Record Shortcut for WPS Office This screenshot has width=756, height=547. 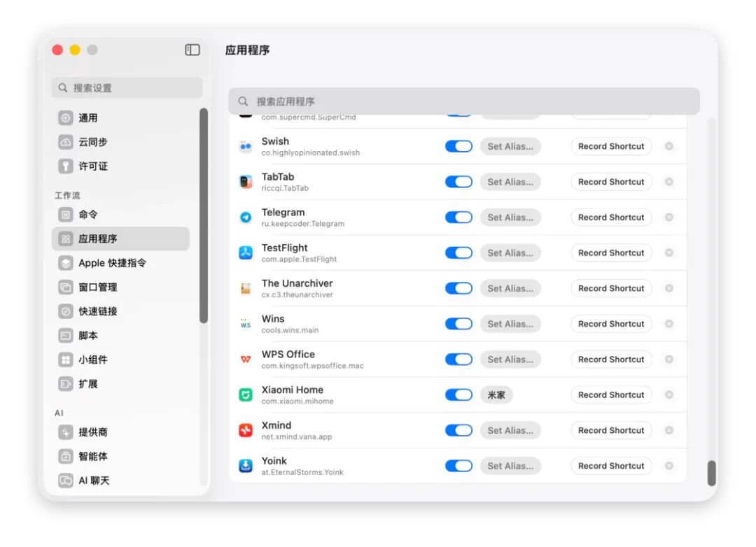(x=611, y=359)
